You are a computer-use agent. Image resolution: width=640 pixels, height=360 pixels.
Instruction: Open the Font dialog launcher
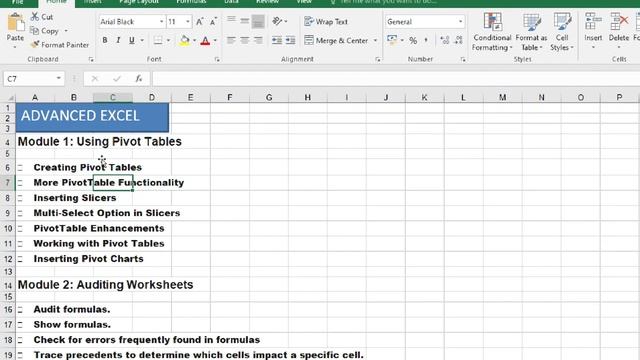pos(217,60)
